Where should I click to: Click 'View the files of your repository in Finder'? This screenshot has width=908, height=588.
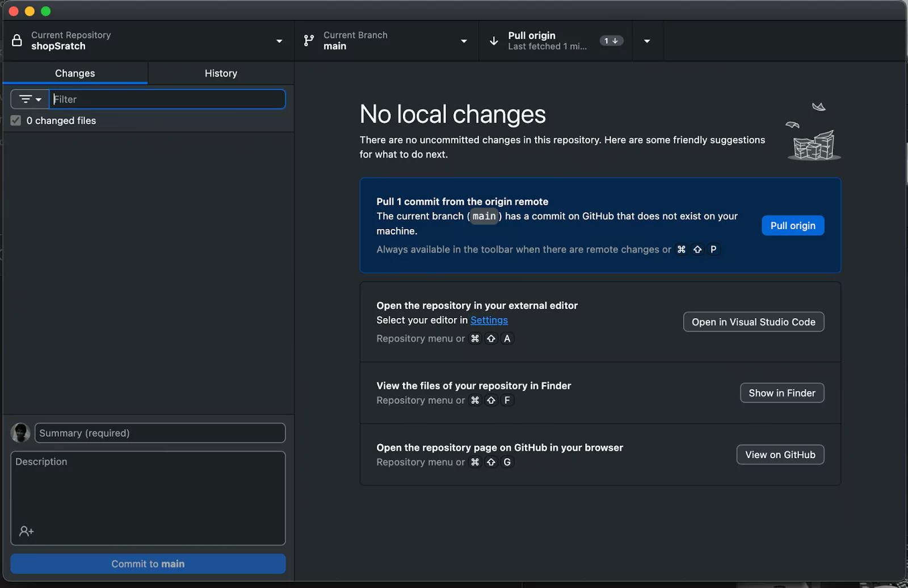pyautogui.click(x=474, y=386)
